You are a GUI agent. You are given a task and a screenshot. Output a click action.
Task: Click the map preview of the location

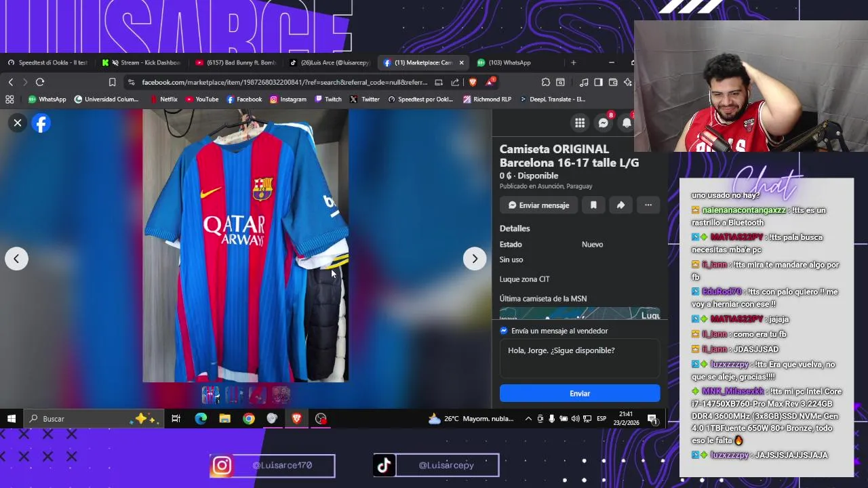click(580, 314)
